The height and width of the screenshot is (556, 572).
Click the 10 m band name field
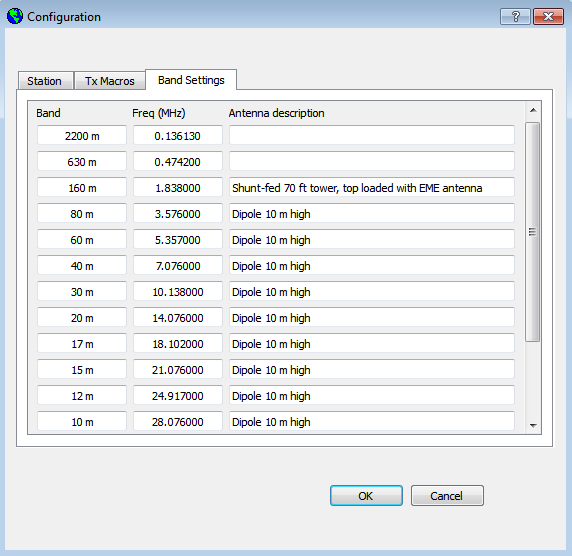click(x=82, y=421)
